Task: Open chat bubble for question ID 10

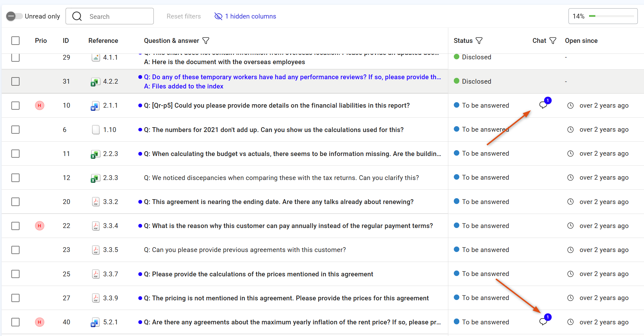Action: pos(544,104)
